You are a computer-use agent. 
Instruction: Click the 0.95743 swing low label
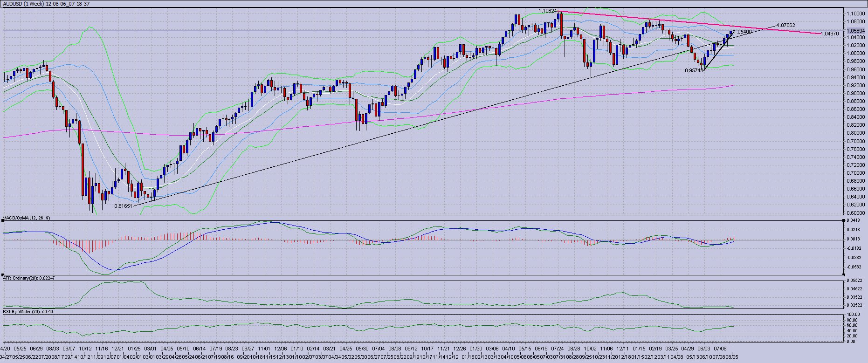pyautogui.click(x=694, y=70)
